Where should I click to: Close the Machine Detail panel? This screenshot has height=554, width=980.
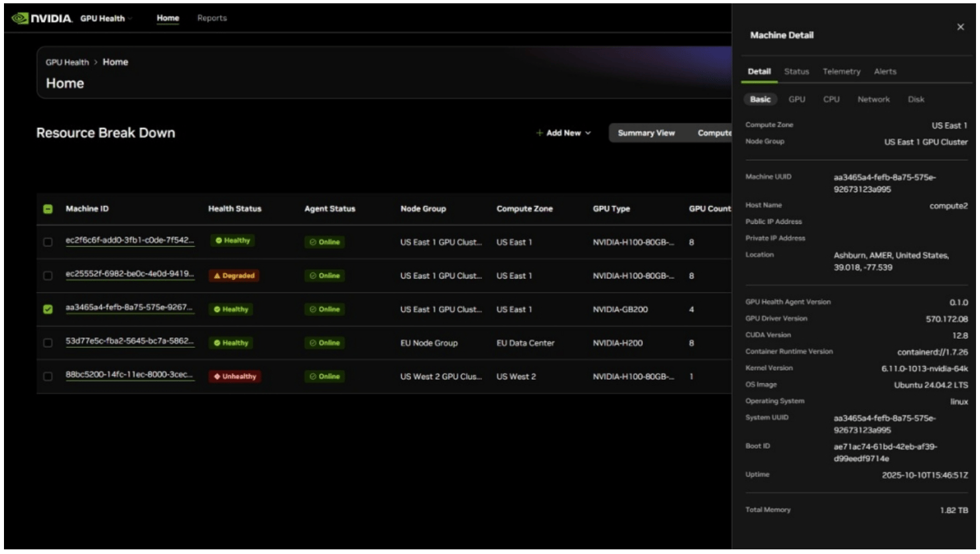coord(960,27)
